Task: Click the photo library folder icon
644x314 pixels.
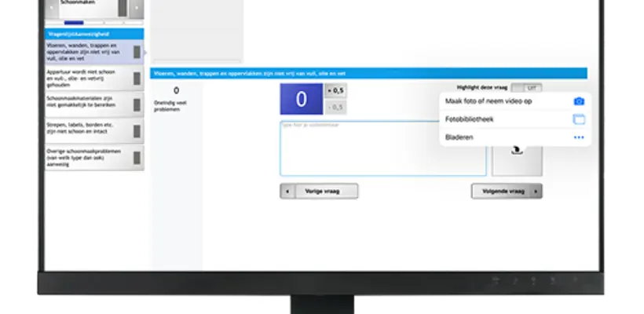Action: [x=579, y=119]
